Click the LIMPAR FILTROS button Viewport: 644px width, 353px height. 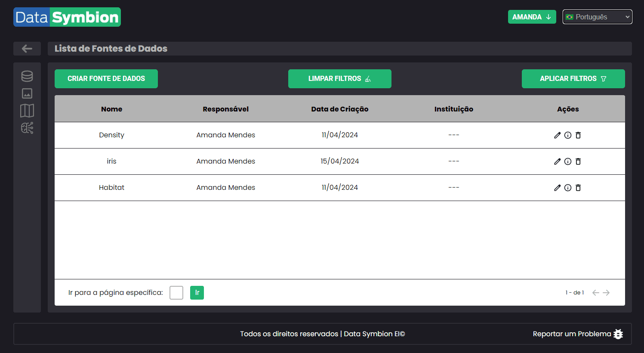339,79
